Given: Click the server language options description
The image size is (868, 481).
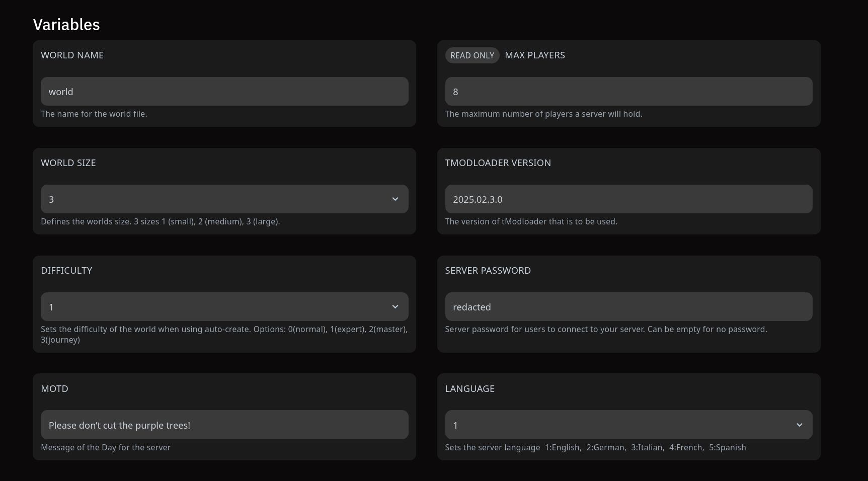Looking at the screenshot, I should tap(595, 447).
